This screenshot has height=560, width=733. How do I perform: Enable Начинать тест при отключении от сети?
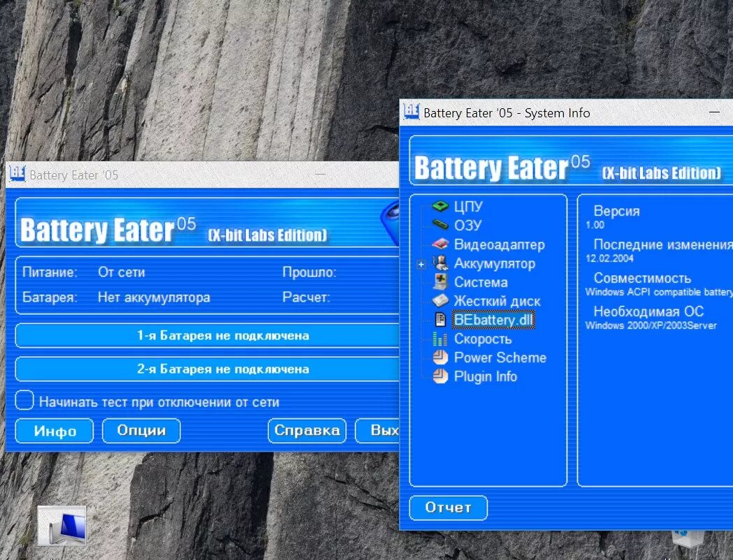coord(24,400)
